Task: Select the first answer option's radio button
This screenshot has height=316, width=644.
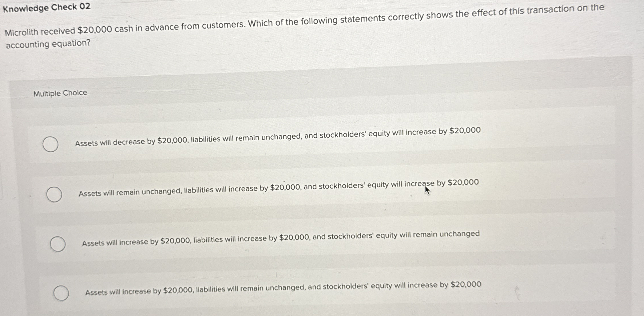Action: coord(51,144)
